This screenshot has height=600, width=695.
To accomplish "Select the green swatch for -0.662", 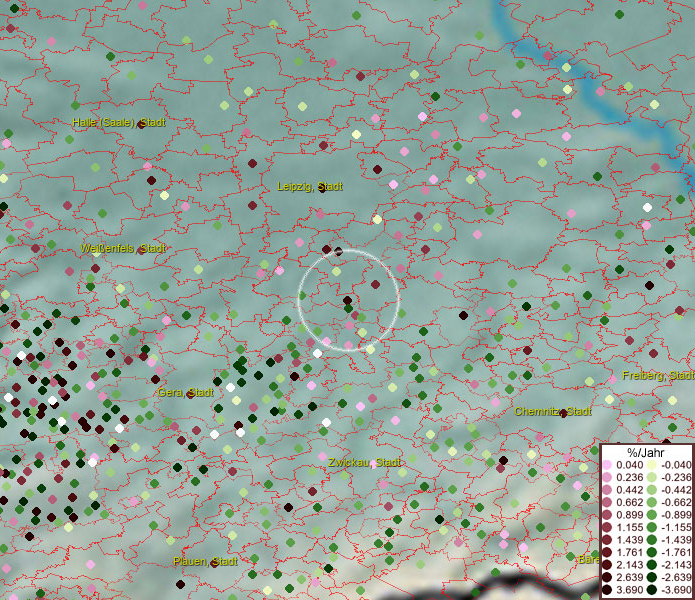I will click(652, 503).
